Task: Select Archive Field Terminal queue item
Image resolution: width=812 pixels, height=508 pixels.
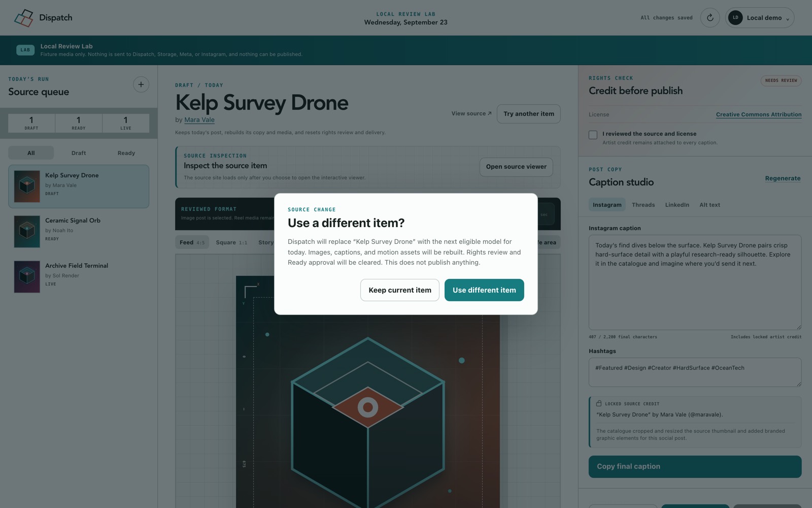Action: [x=79, y=276]
